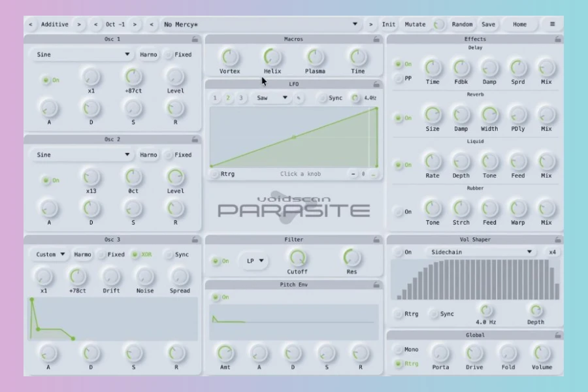This screenshot has width=588, height=392.
Task: Click the Helix macro knob
Action: tap(272, 57)
